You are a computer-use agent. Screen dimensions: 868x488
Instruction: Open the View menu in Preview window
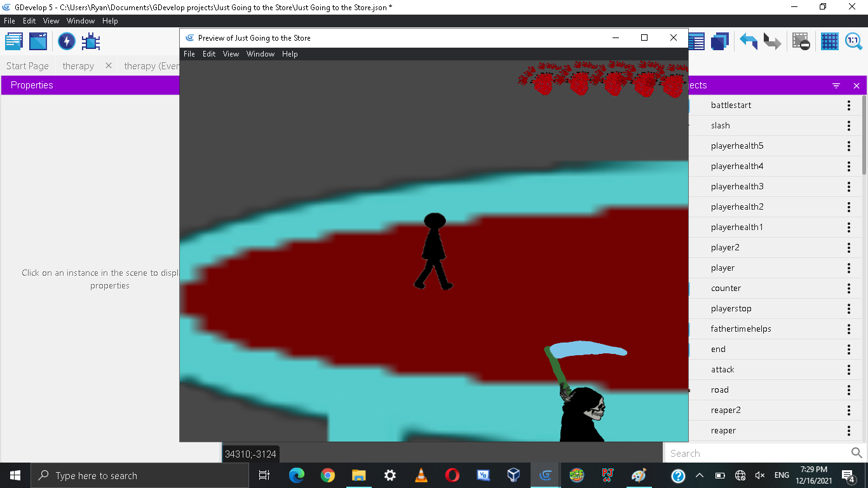tap(231, 54)
